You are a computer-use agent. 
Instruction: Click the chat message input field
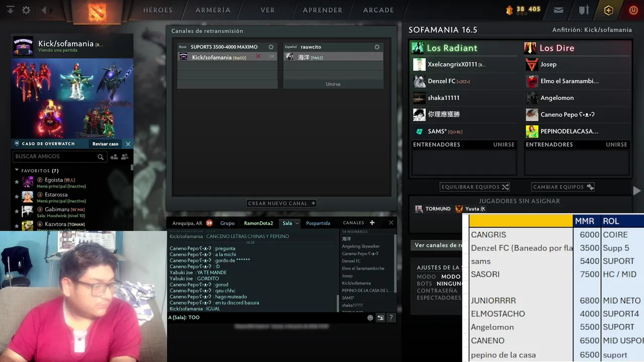coord(267,318)
